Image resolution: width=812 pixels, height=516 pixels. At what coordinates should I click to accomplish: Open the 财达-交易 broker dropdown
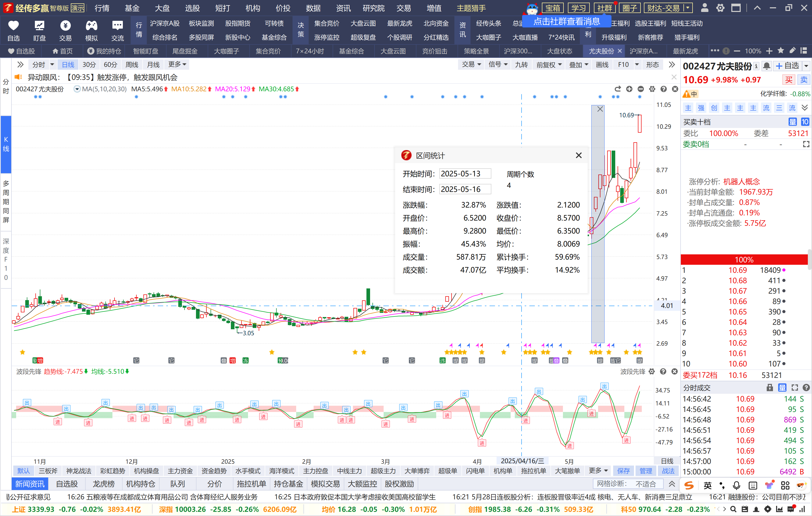[x=688, y=8]
